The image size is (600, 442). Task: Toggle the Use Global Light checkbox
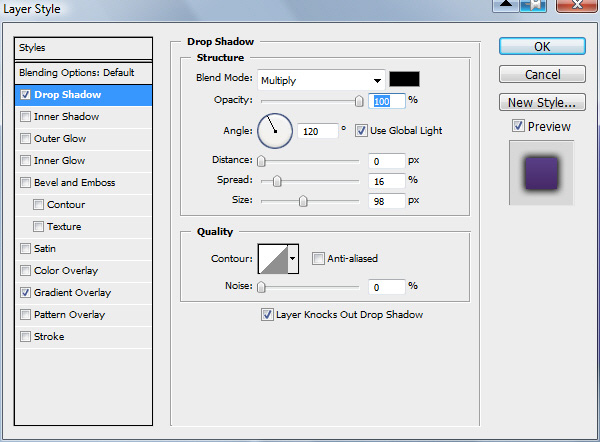[361, 130]
